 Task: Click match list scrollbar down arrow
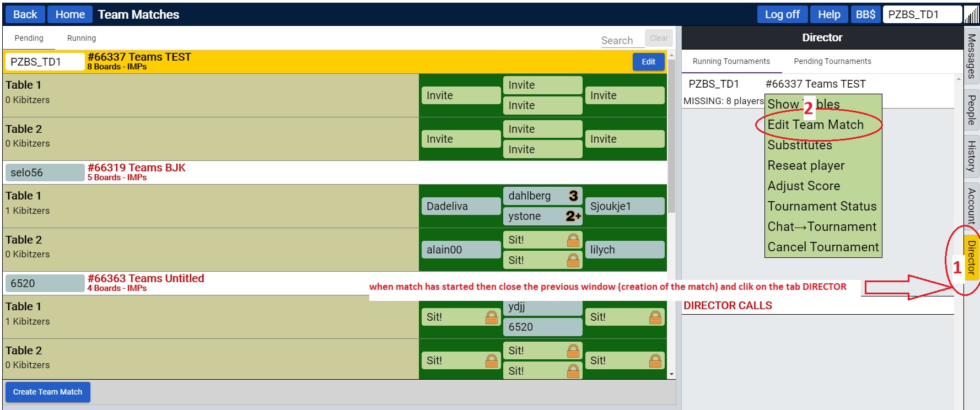click(x=671, y=374)
